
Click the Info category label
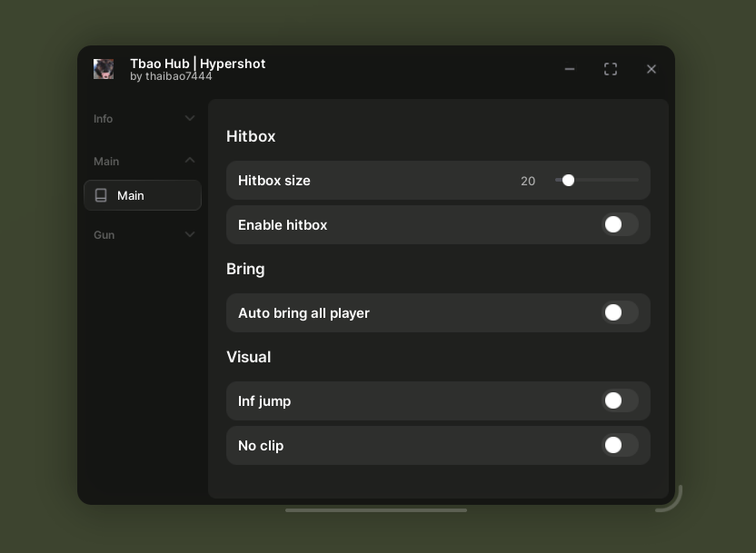click(104, 119)
